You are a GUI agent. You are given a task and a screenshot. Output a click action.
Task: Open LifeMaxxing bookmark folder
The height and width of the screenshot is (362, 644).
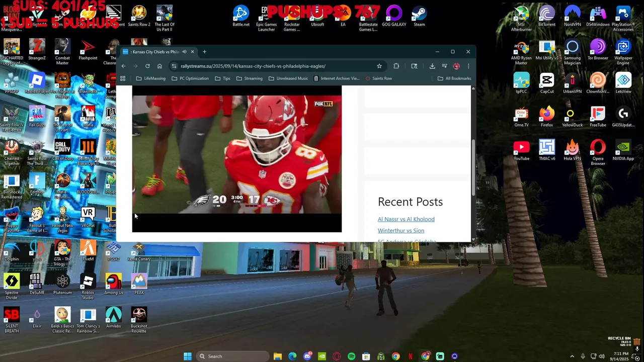151,78
